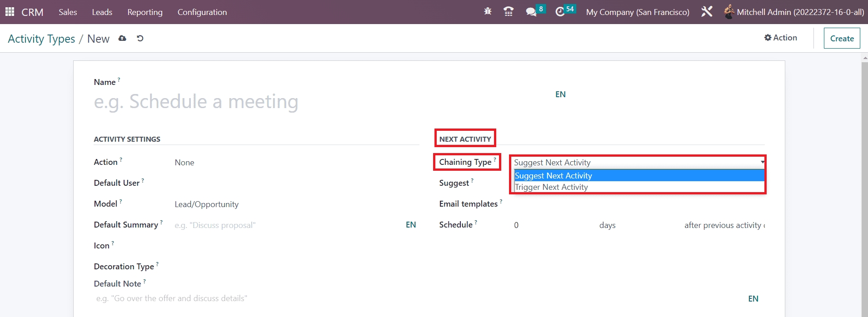This screenshot has height=317, width=868.
Task: Go back to Activity Types breadcrumb
Action: (x=41, y=39)
